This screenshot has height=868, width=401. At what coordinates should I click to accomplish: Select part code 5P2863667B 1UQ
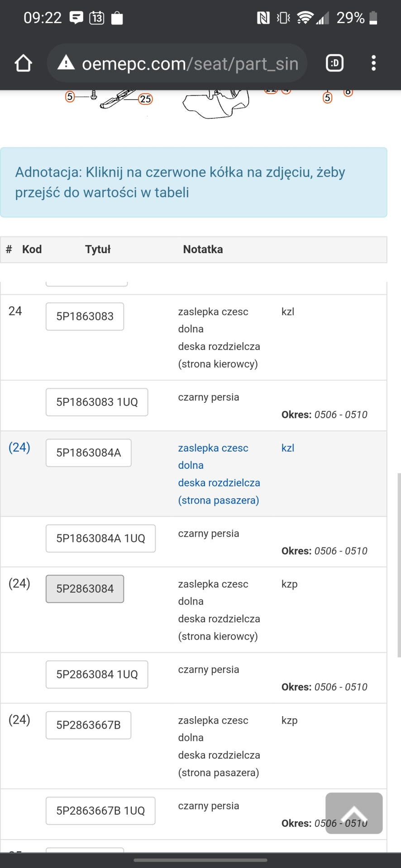(x=100, y=811)
